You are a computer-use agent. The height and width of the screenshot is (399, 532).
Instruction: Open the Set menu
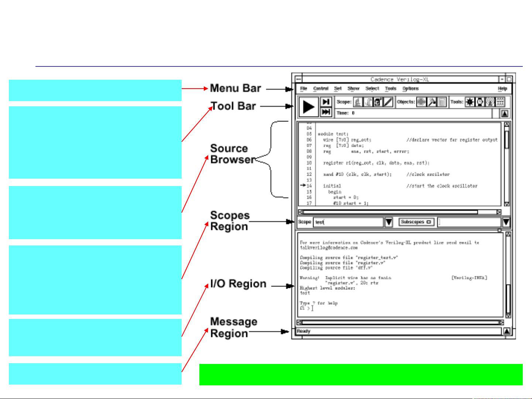tap(338, 89)
